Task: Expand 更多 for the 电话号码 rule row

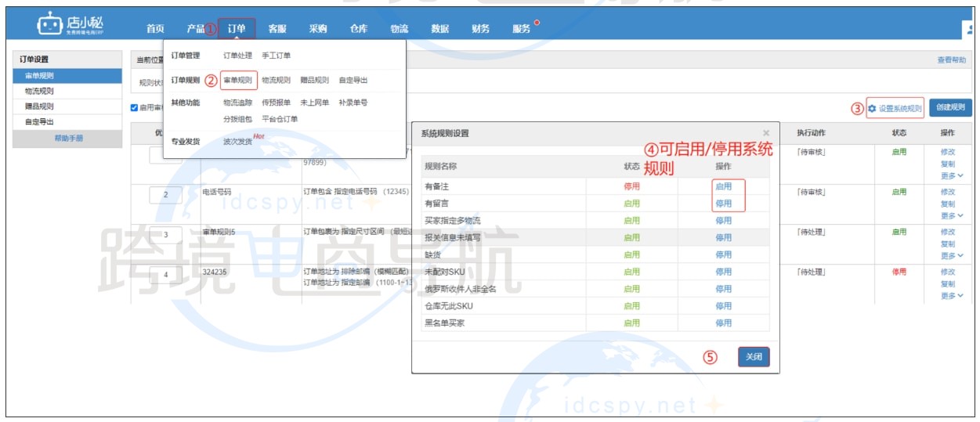Action: [952, 216]
